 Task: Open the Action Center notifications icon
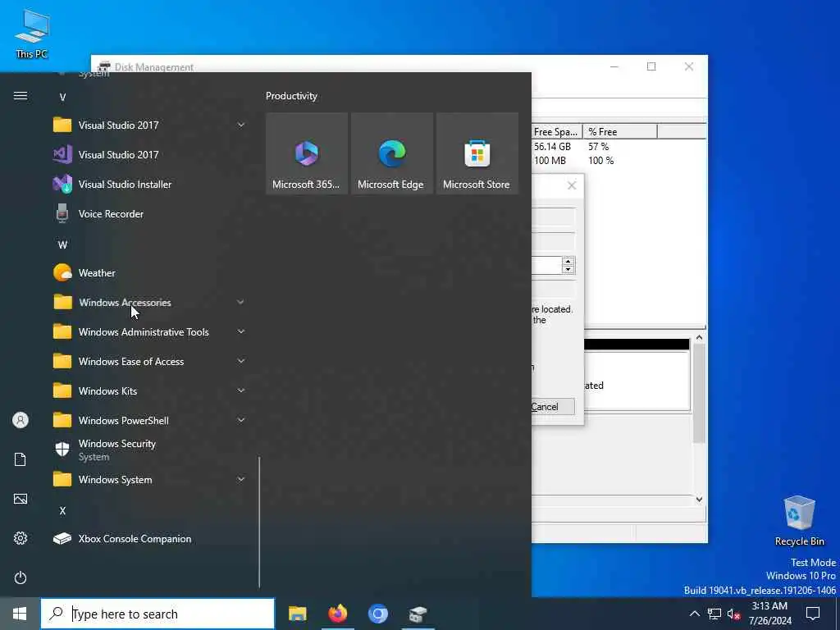[813, 614]
